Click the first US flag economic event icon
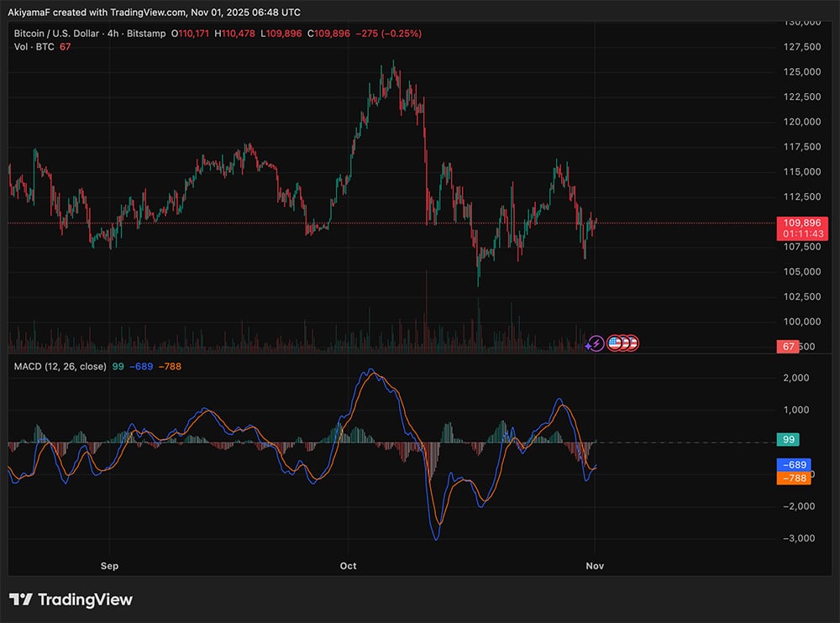Image resolution: width=840 pixels, height=623 pixels. point(613,343)
